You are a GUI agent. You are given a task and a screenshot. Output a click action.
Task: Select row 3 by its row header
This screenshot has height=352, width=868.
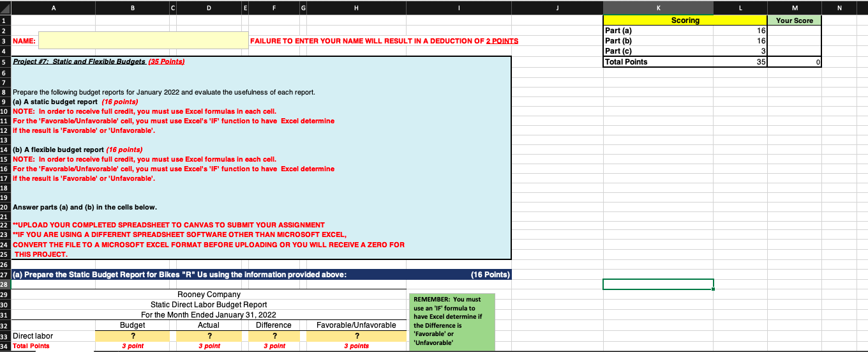click(x=5, y=41)
